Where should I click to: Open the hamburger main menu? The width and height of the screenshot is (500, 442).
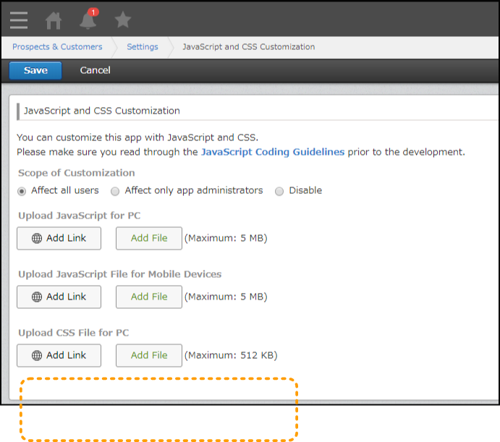tap(19, 20)
